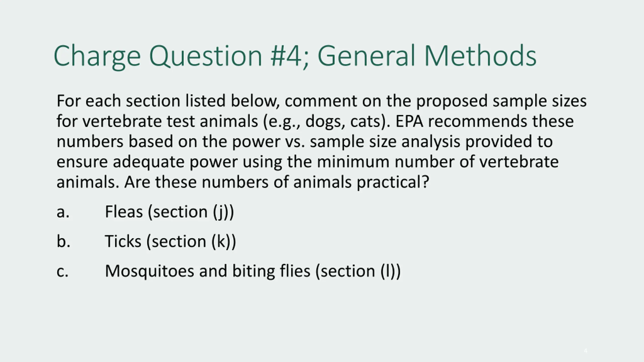The width and height of the screenshot is (644, 362).
Task: Click the "c." list marker
Action: [62, 272]
